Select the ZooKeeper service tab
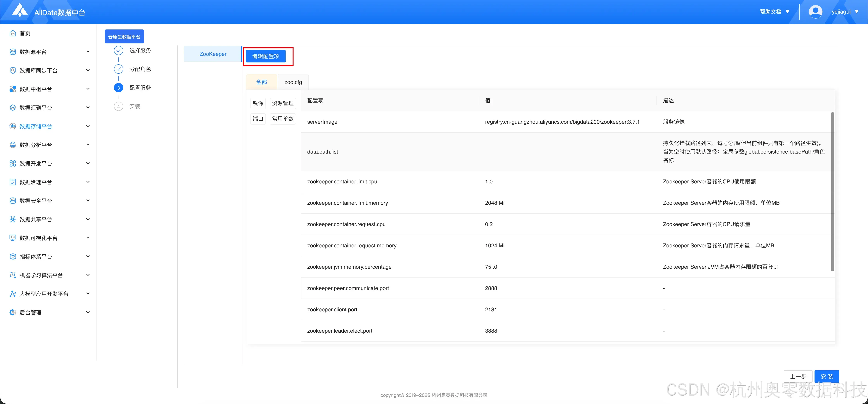The height and width of the screenshot is (404, 868). click(213, 54)
